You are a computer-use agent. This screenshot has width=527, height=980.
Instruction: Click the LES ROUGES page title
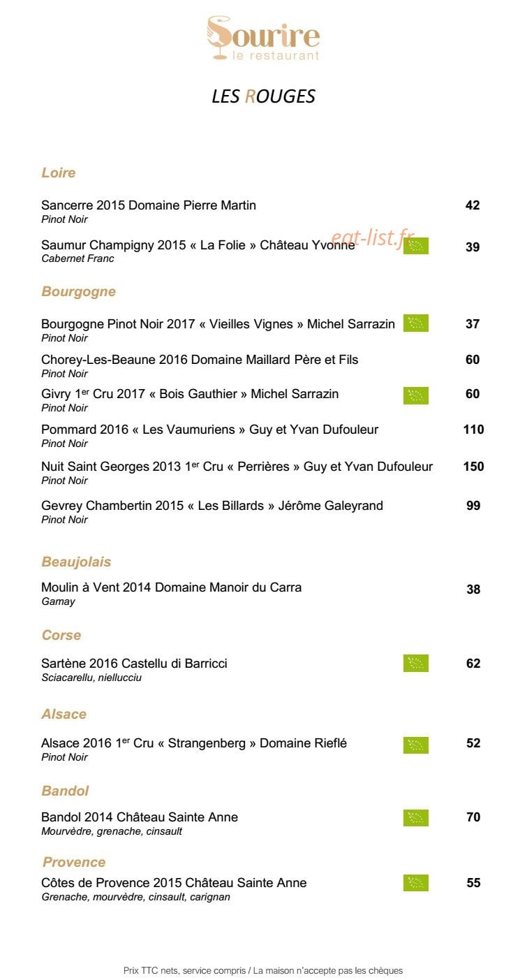pyautogui.click(x=264, y=96)
